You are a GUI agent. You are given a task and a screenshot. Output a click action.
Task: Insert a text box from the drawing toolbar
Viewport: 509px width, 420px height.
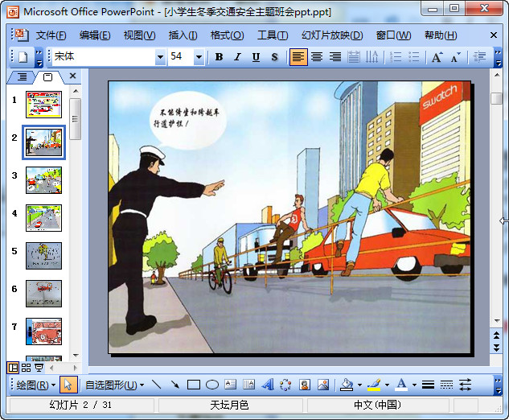231,385
